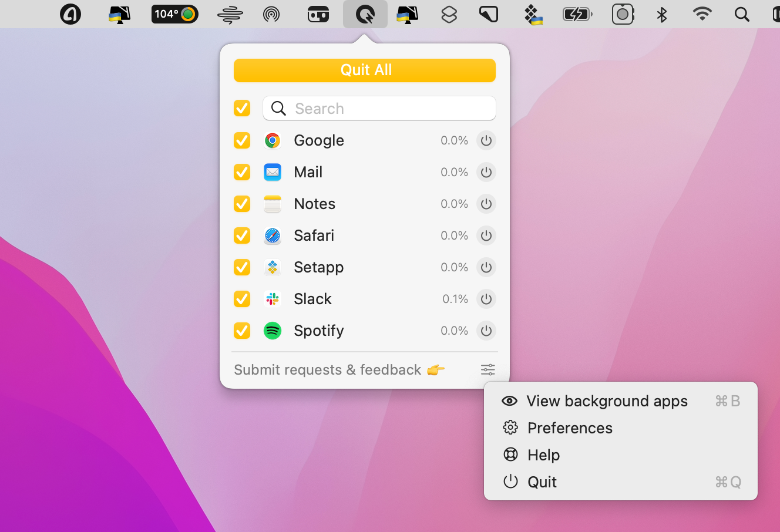Focus the Search field in popover
This screenshot has height=532, width=780.
tap(379, 108)
